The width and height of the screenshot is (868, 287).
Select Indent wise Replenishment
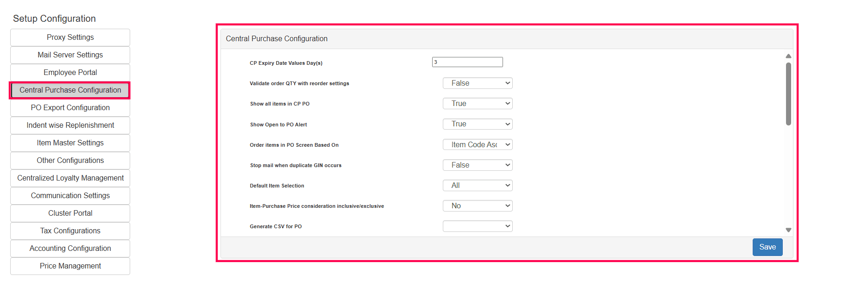[70, 125]
